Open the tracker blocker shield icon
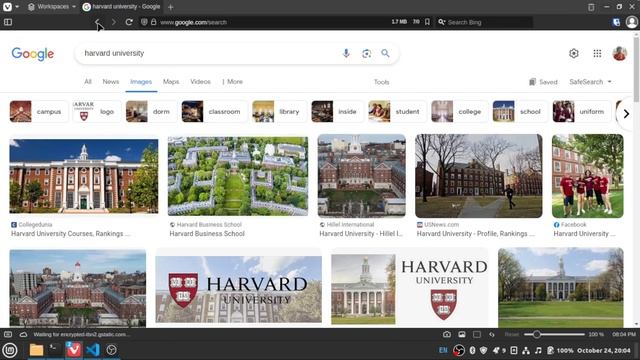 coord(144,22)
